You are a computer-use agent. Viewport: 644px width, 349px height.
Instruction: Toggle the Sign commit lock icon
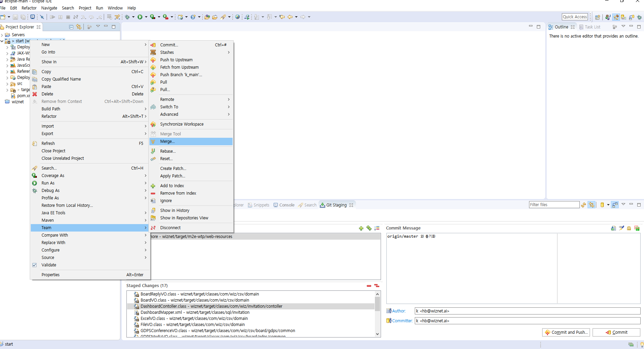click(629, 228)
